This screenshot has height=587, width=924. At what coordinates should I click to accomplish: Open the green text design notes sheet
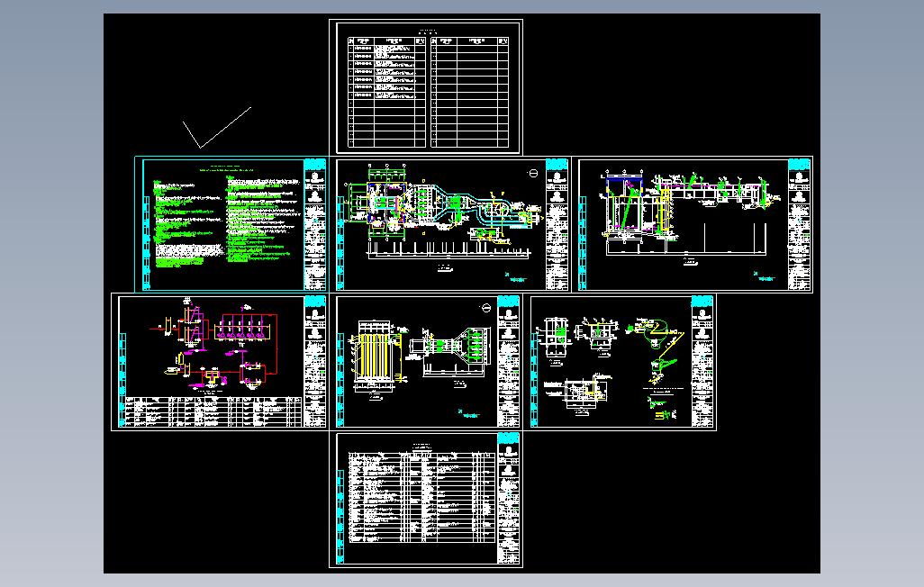click(231, 224)
